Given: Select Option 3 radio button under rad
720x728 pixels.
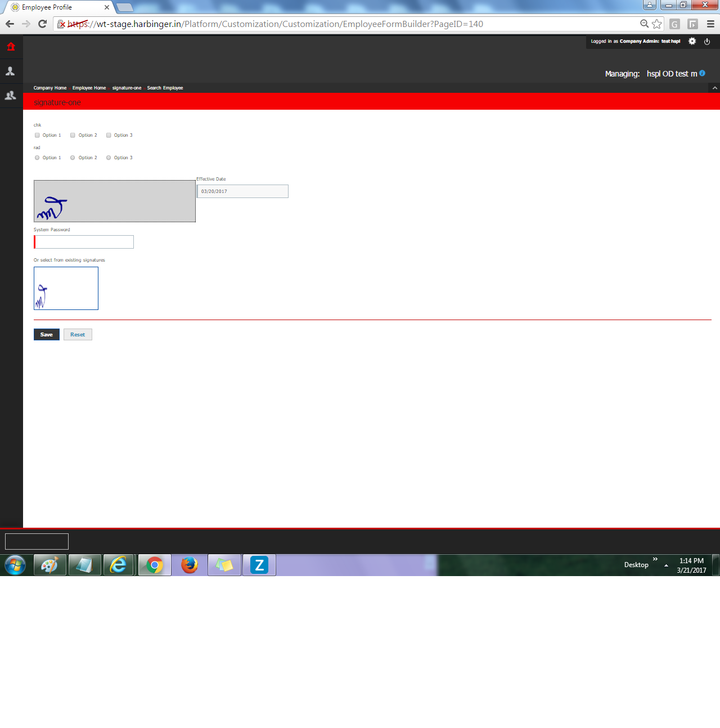Looking at the screenshot, I should tap(109, 158).
